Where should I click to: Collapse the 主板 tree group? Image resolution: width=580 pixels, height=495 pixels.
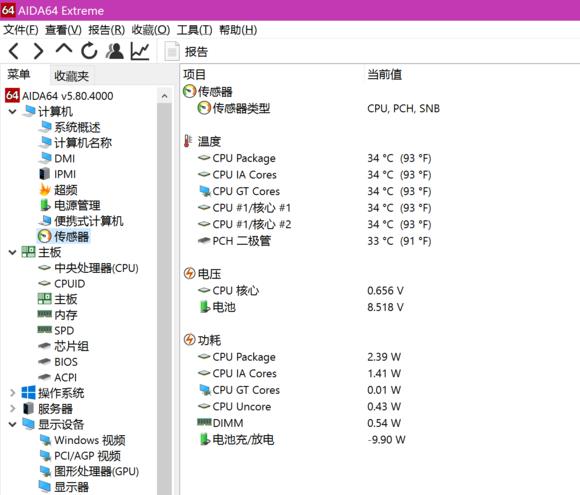[x=13, y=252]
